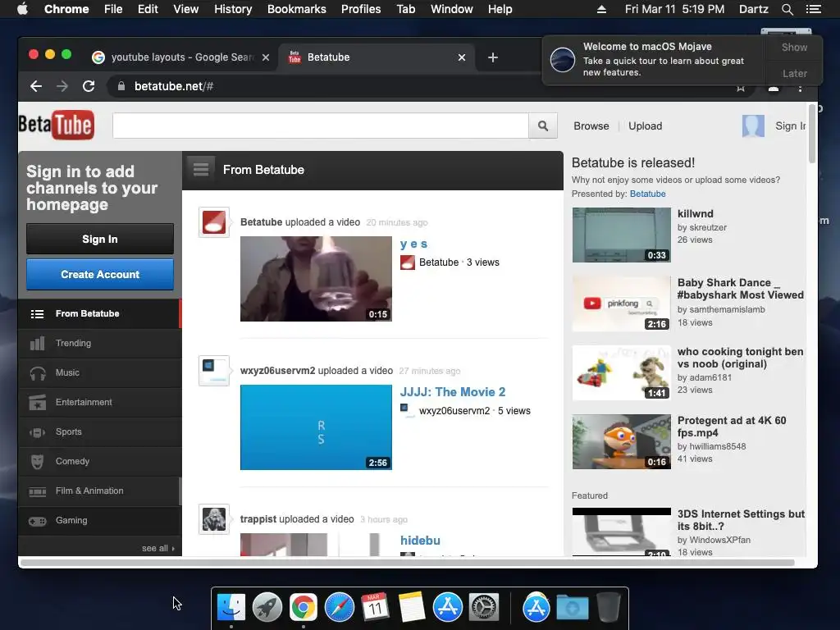The image size is (840, 630).
Task: Open the guide menu icon beside From Betatube
Action: pyautogui.click(x=201, y=170)
